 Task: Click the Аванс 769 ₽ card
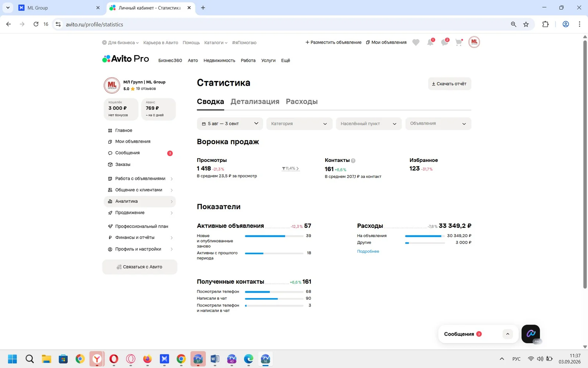(158, 109)
